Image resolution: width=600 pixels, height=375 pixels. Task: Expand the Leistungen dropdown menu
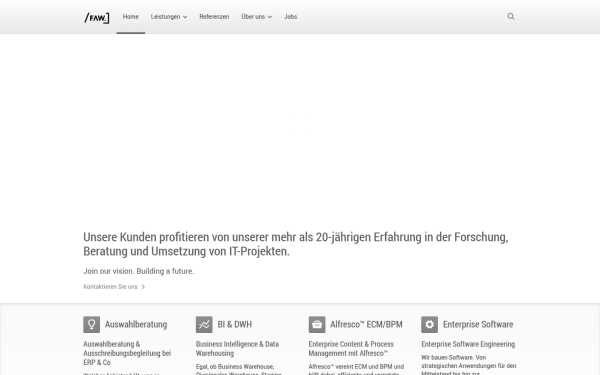click(x=169, y=17)
